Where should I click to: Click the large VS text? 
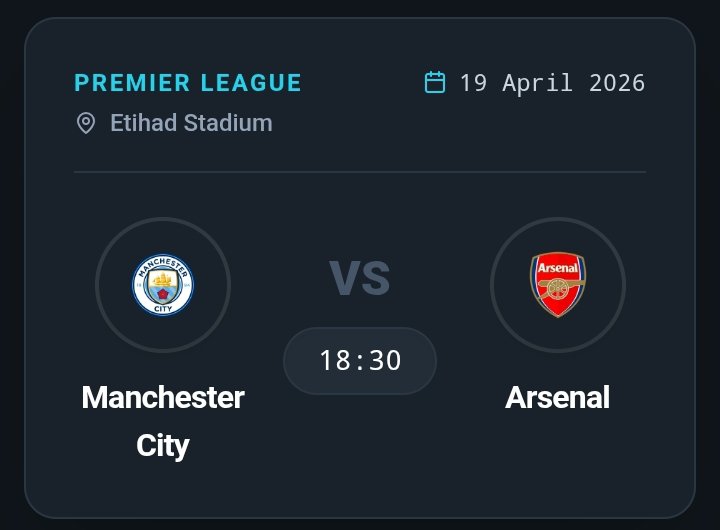click(x=360, y=278)
